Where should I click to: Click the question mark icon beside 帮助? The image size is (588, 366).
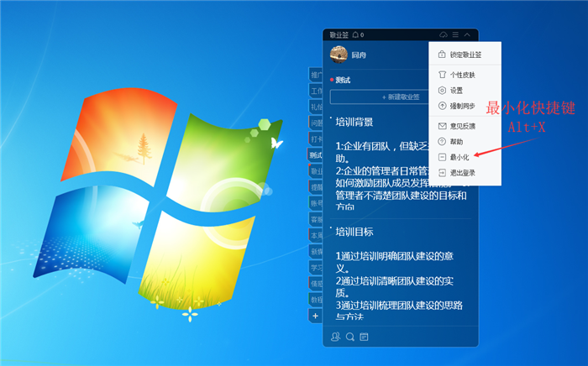[442, 142]
